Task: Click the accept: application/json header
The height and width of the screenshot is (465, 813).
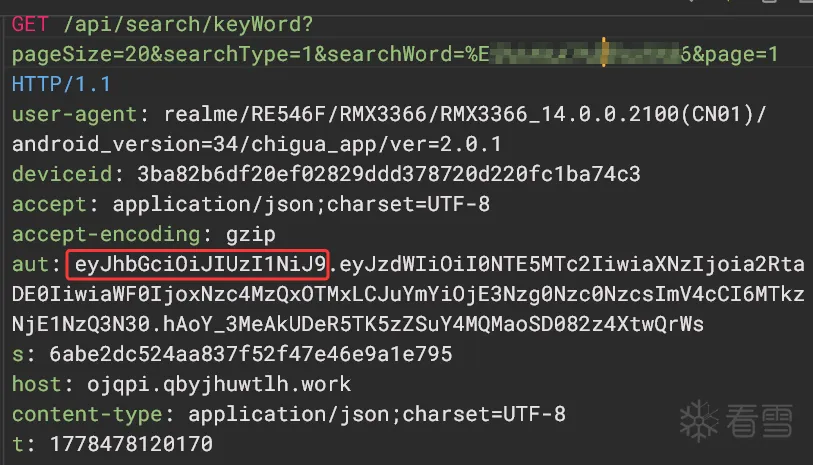Action: [x=250, y=204]
